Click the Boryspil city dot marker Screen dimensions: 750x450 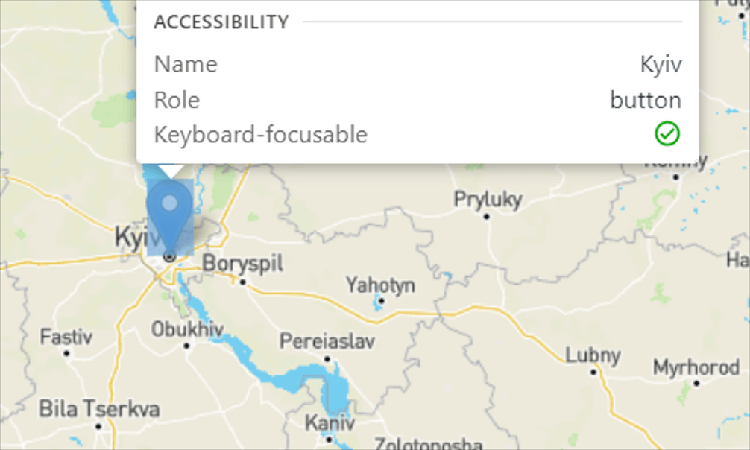[241, 281]
